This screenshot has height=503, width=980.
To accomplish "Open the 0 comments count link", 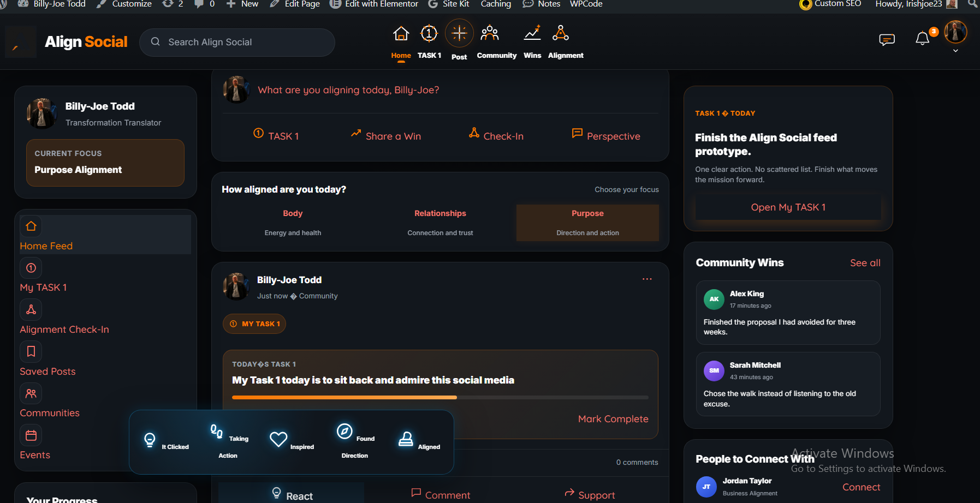I will 637,462.
